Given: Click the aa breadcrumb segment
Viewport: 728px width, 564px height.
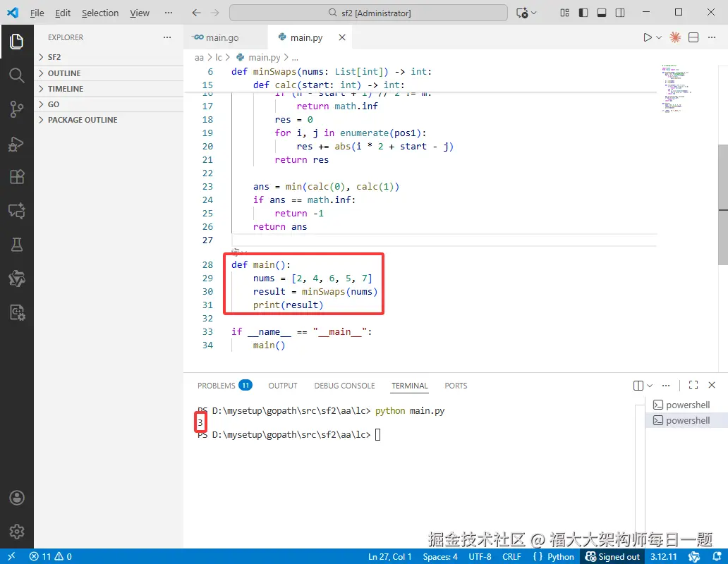Looking at the screenshot, I should click(199, 58).
